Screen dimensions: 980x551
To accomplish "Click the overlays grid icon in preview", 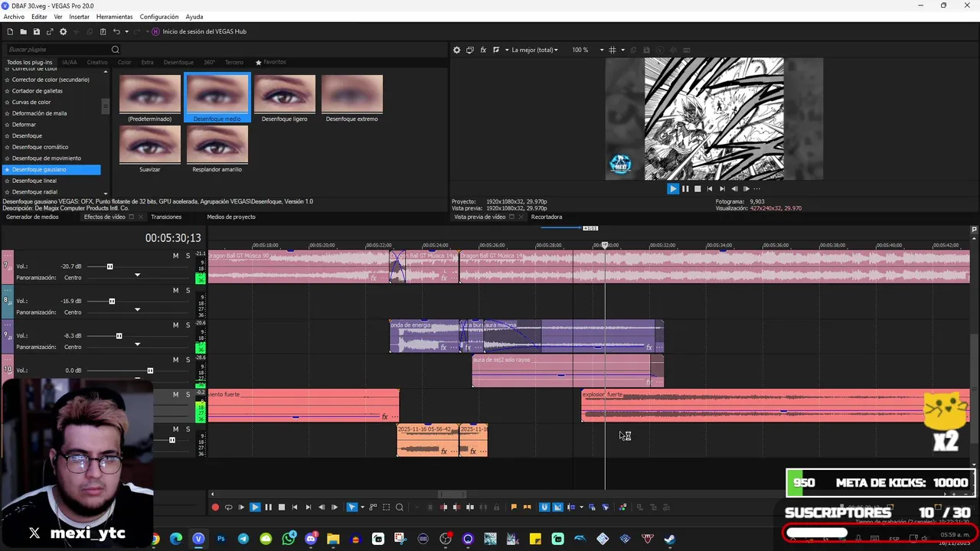I will [612, 50].
